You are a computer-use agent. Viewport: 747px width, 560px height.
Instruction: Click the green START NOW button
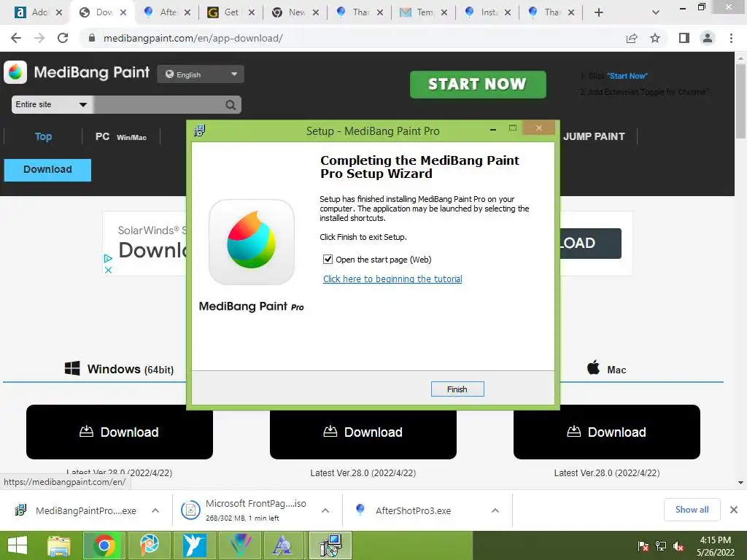[x=478, y=85]
